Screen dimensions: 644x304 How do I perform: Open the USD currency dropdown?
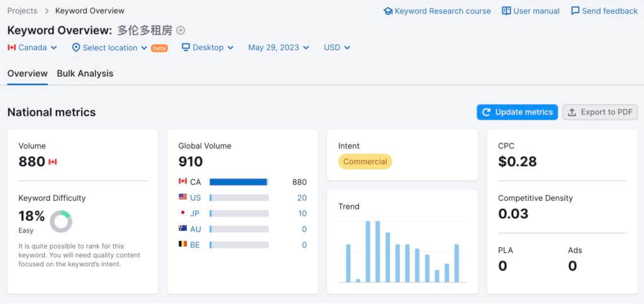coord(337,48)
